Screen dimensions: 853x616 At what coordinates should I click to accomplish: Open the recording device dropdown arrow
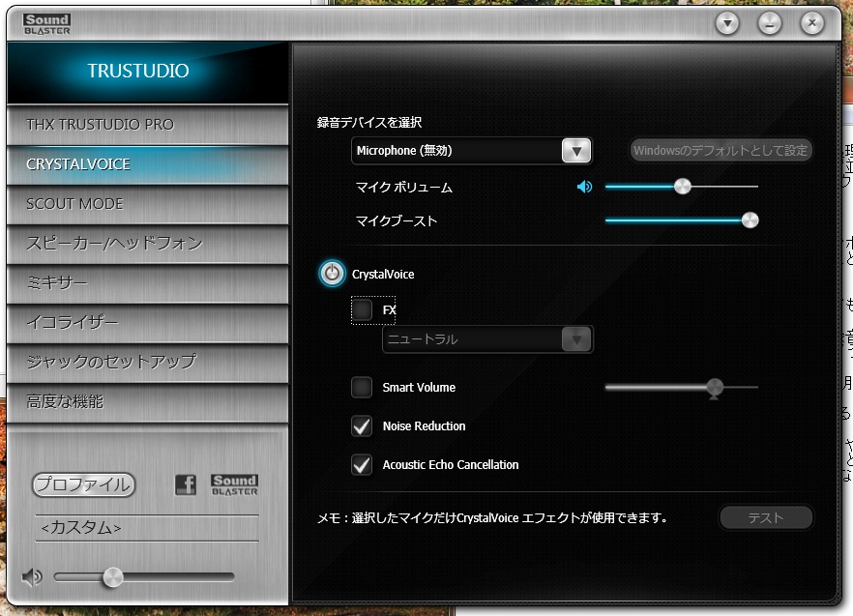[576, 151]
